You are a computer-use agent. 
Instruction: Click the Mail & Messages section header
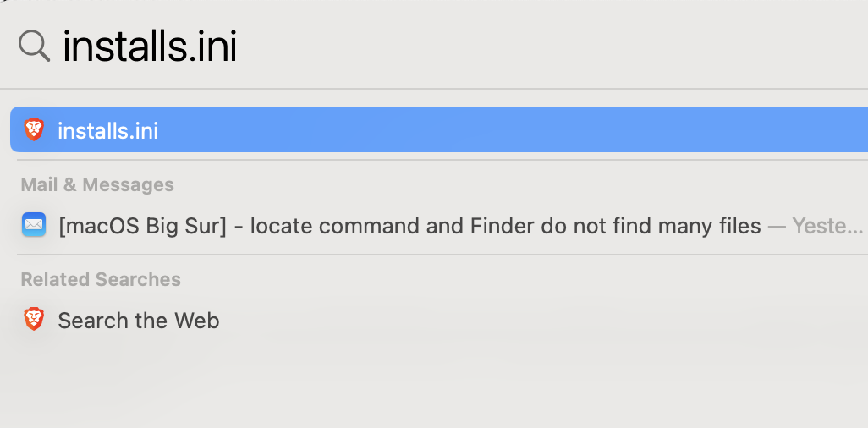97,184
